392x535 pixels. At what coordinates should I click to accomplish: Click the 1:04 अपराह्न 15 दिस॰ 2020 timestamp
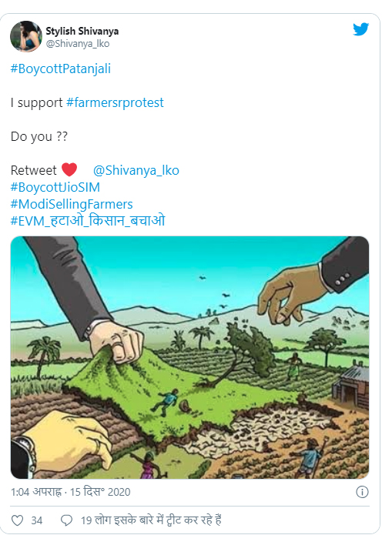pyautogui.click(x=71, y=492)
